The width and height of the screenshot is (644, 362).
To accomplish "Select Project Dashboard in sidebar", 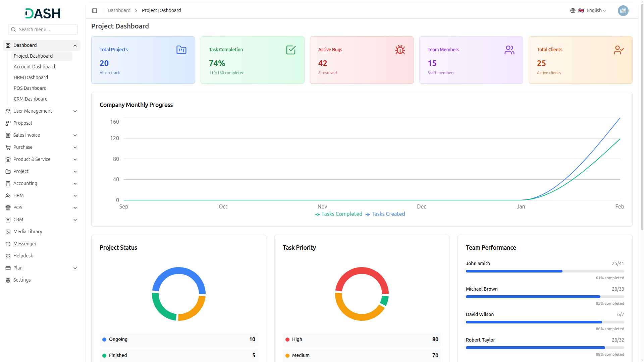I will tap(42, 56).
